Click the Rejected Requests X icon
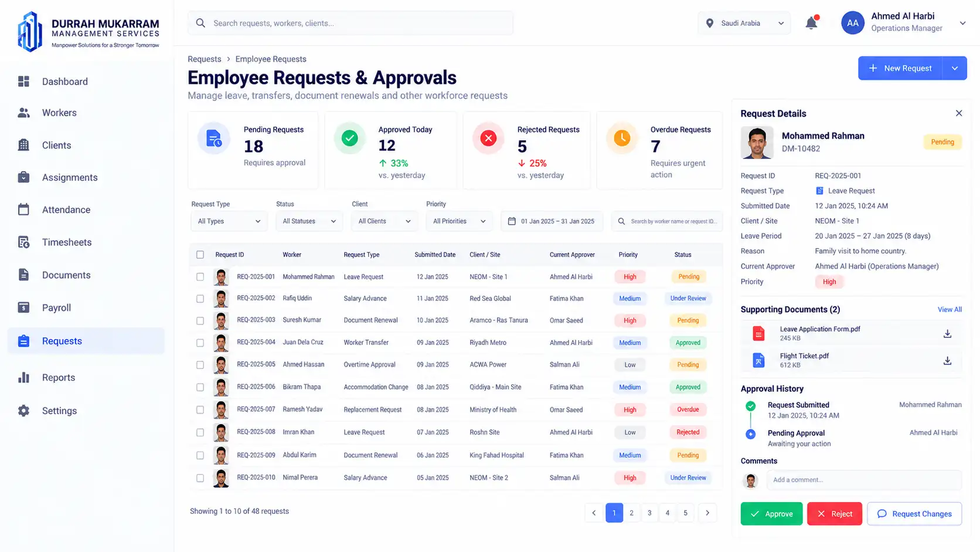 pos(488,138)
